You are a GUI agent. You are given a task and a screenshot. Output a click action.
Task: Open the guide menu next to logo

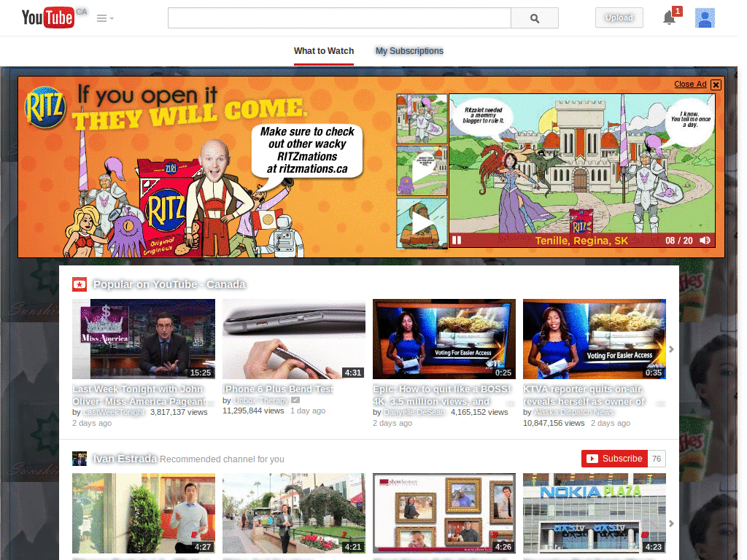[x=105, y=18]
